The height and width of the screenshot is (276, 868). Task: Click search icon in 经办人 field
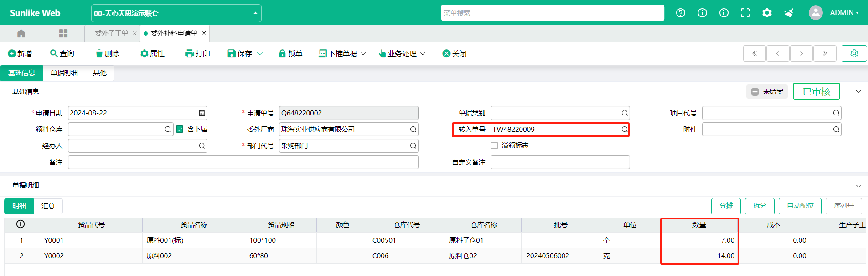point(201,146)
